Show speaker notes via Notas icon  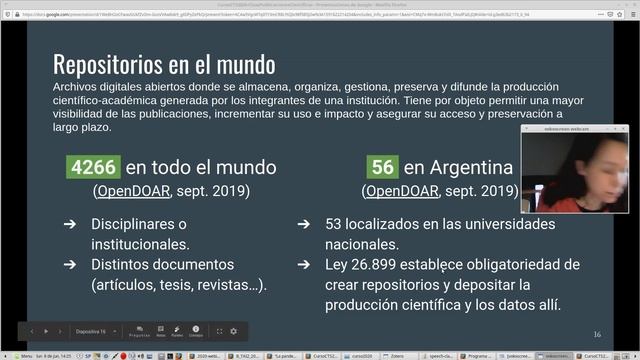[x=161, y=331]
